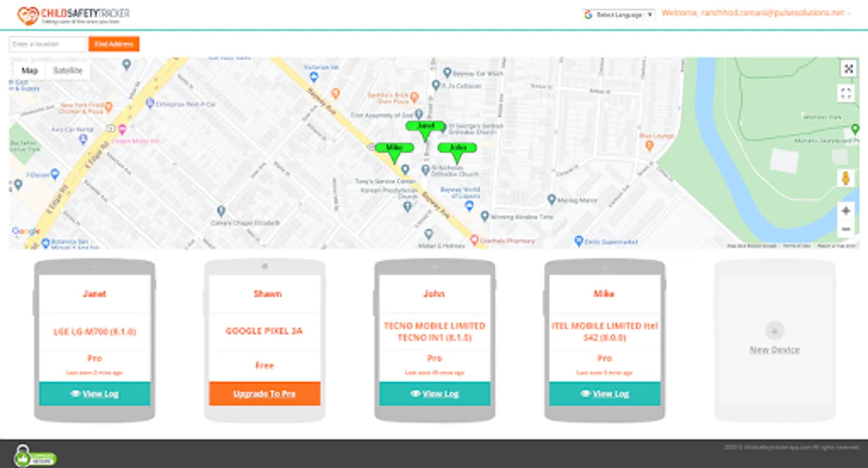868x468 pixels.
Task: Click the TECNO MOBILE LIMITED model text
Action: (435, 332)
